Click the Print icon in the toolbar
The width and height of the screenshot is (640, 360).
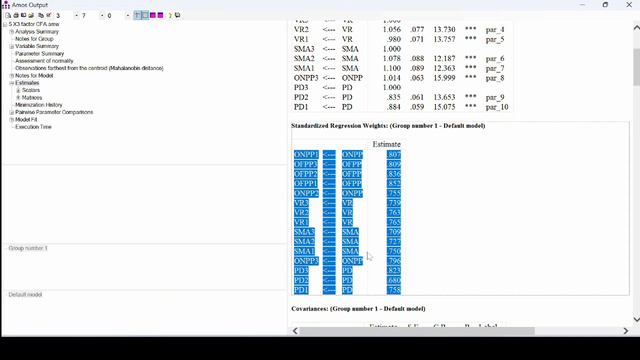[x=16, y=16]
